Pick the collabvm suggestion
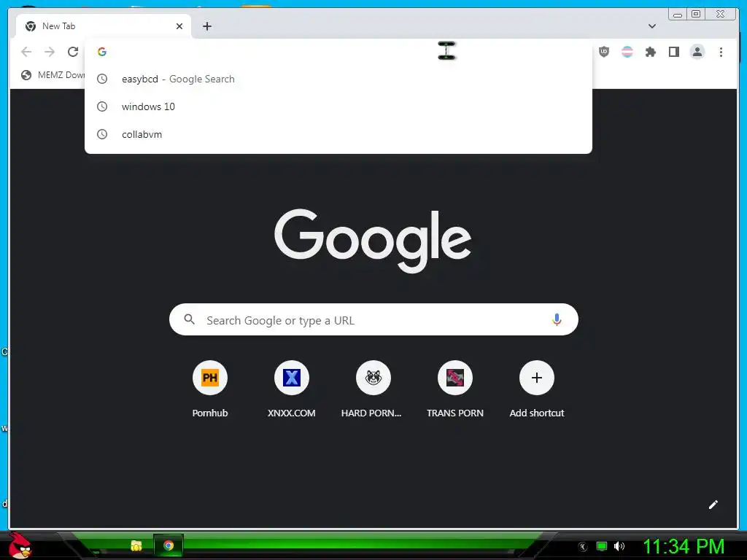Image resolution: width=747 pixels, height=560 pixels. click(x=338, y=134)
